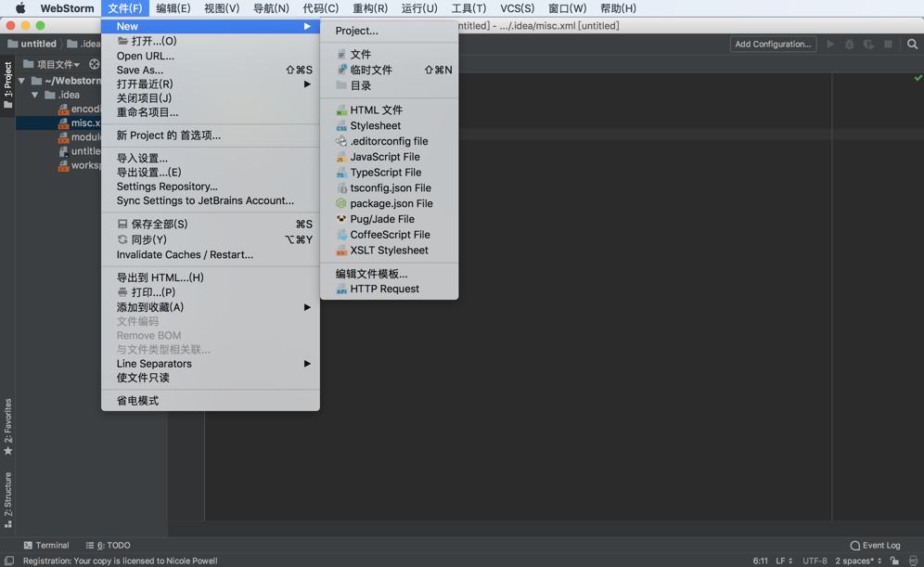924x567 pixels.
Task: Expand 添加到收藏(A) submenu
Action: point(211,307)
